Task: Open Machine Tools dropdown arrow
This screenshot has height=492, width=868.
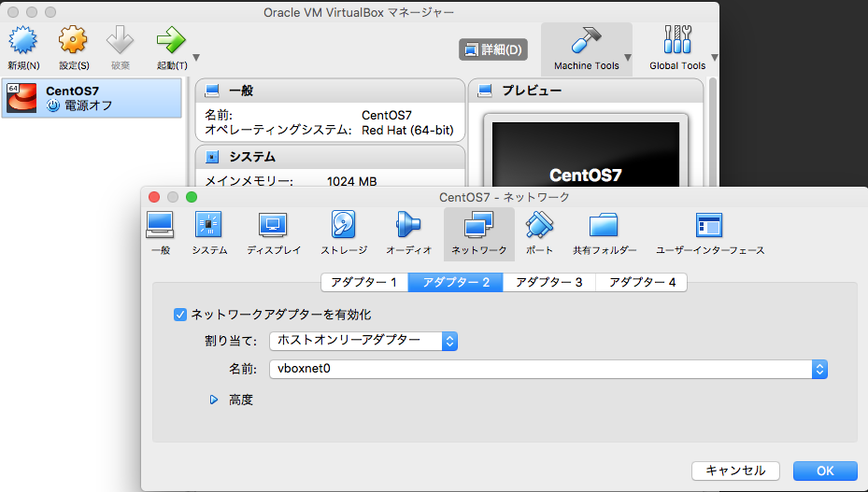Action: point(628,58)
